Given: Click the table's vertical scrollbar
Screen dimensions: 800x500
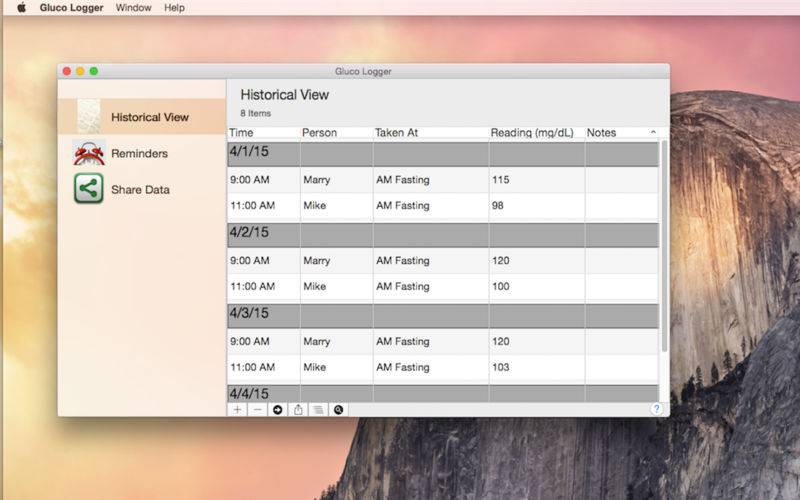Looking at the screenshot, I should tap(664, 246).
